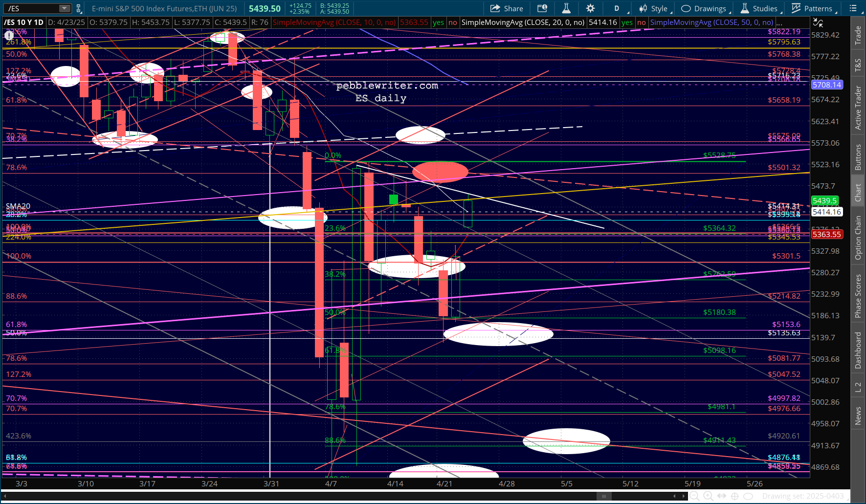This screenshot has width=866, height=504.
Task: Click the symbol link clip icon
Action: coord(79,8)
